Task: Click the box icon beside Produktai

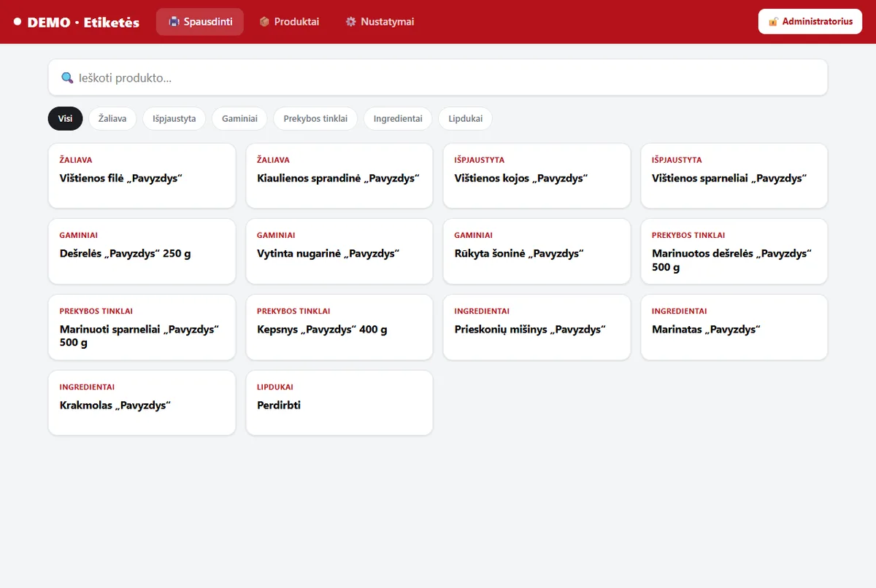Action: 264,22
